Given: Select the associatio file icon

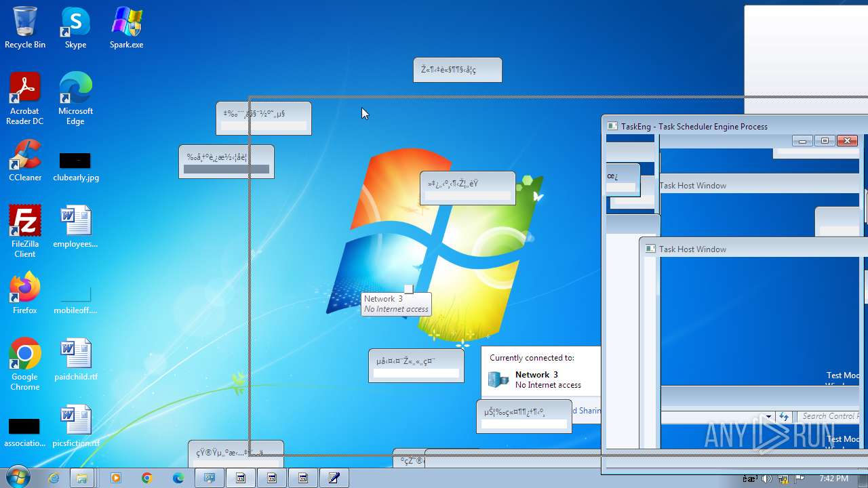Looking at the screenshot, I should (x=25, y=432).
